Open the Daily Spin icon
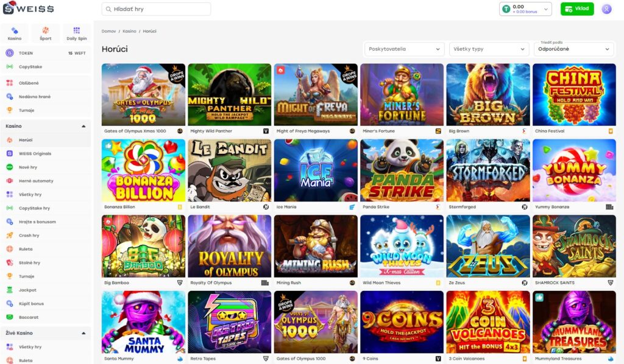The height and width of the screenshot is (364, 624). coord(76,33)
